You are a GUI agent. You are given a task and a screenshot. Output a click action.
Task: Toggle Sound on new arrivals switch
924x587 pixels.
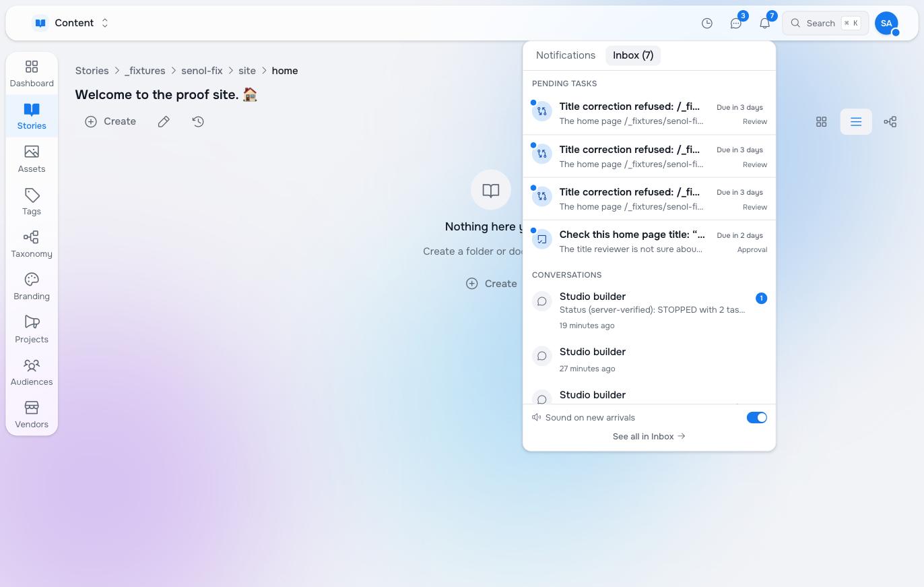(x=757, y=418)
